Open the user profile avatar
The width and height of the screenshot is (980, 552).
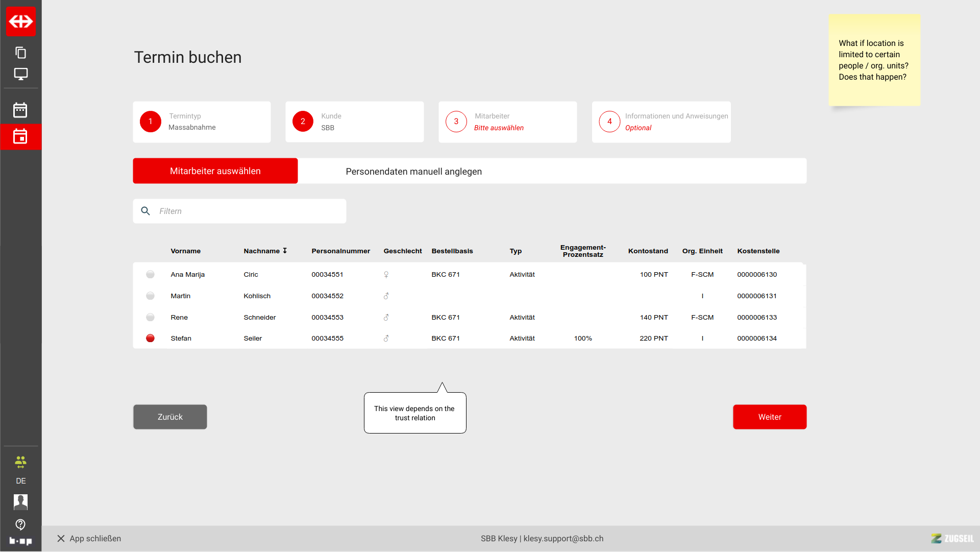point(20,502)
